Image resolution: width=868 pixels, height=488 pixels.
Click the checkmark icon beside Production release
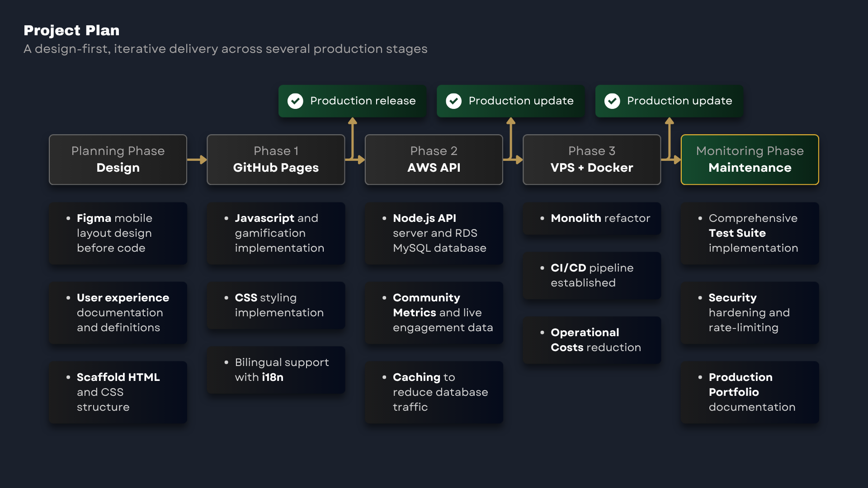(x=295, y=101)
